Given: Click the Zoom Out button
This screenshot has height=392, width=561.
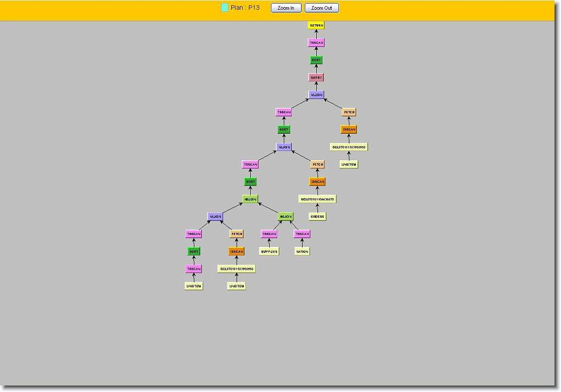Looking at the screenshot, I should pos(322,8).
